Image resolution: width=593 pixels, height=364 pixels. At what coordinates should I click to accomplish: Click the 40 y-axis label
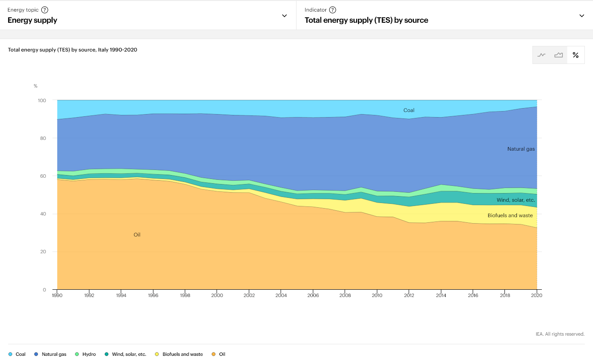click(x=43, y=214)
